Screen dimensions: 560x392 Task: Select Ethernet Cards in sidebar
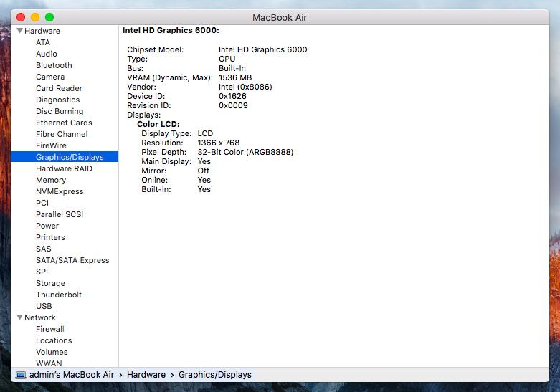coord(64,123)
